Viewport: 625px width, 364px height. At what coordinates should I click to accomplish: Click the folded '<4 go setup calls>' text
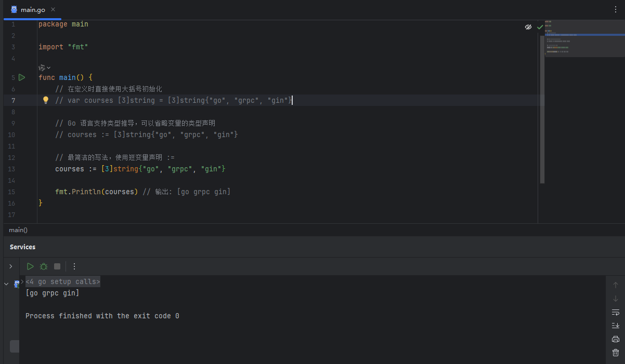click(x=63, y=281)
